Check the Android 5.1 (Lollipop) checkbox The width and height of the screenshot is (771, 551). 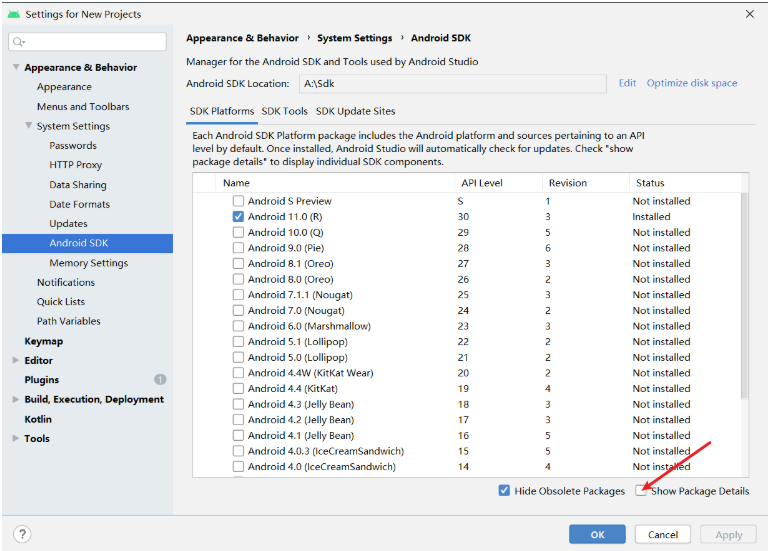(238, 342)
